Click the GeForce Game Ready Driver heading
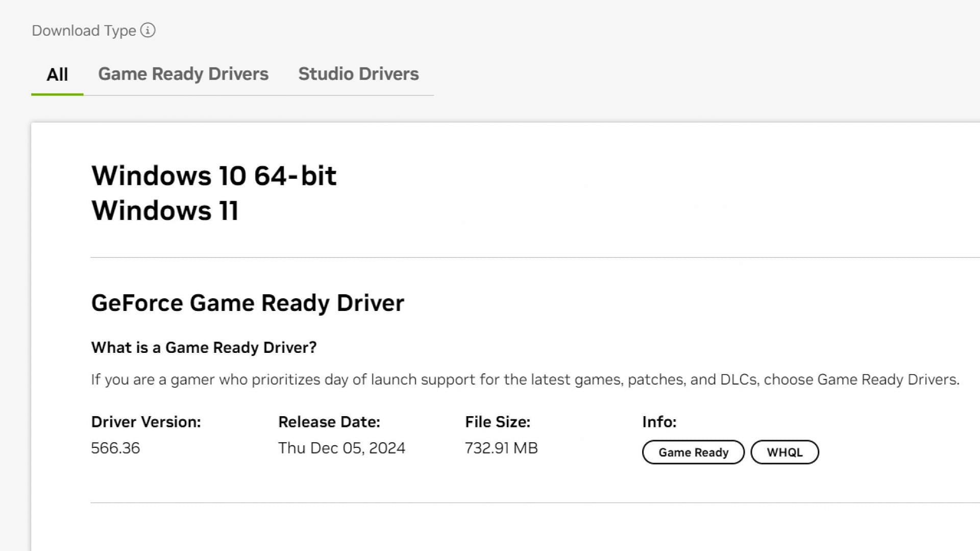This screenshot has height=551, width=980. click(x=248, y=303)
